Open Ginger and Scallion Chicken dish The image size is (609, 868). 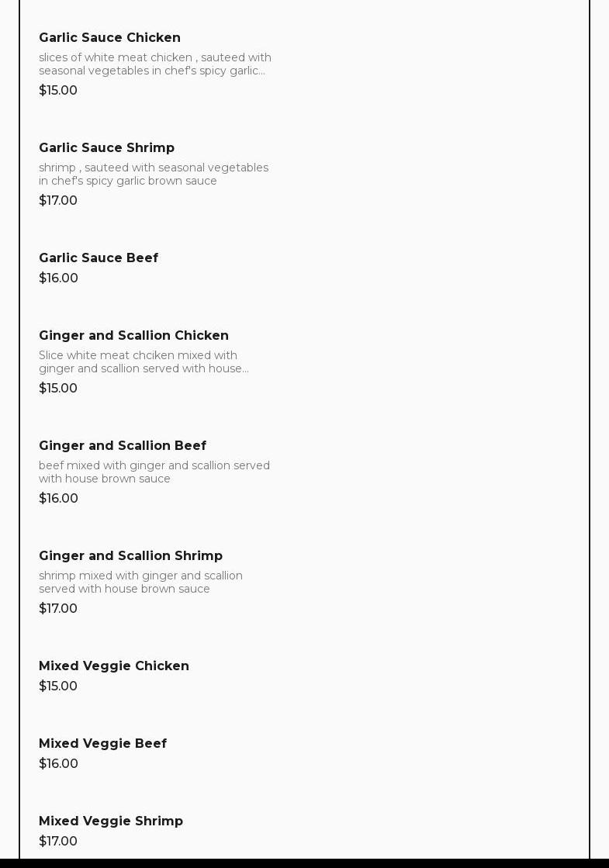pyautogui.click(x=133, y=335)
